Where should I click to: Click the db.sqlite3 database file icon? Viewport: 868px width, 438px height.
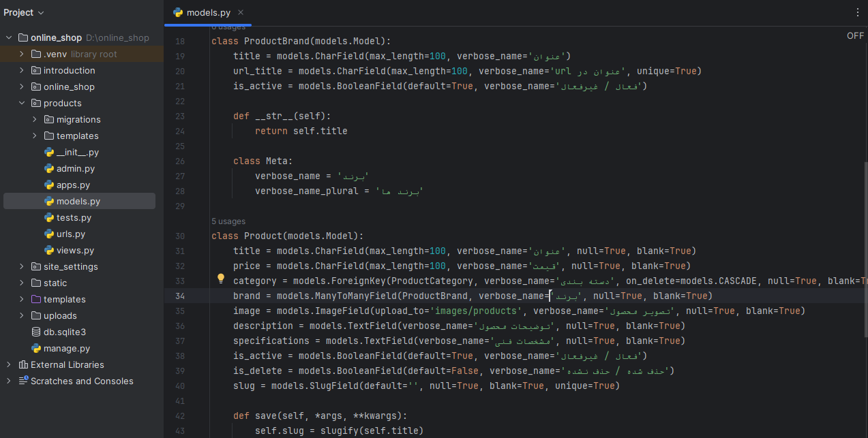point(36,332)
